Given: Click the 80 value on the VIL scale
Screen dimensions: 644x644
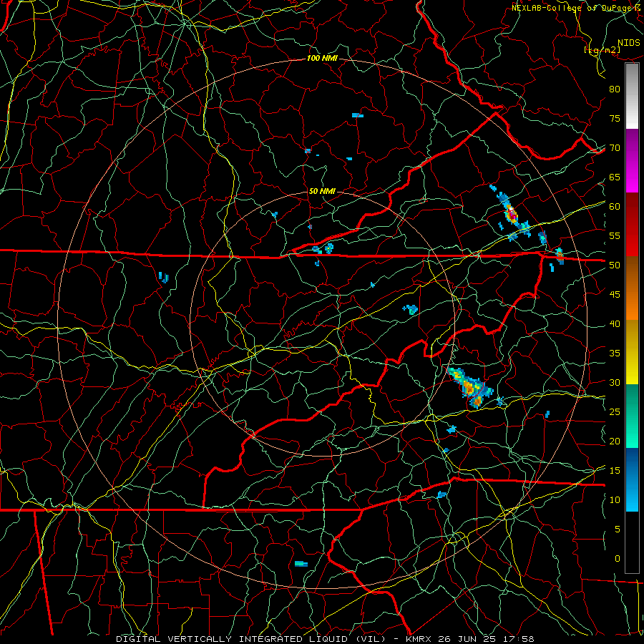Looking at the screenshot, I should (x=615, y=89).
